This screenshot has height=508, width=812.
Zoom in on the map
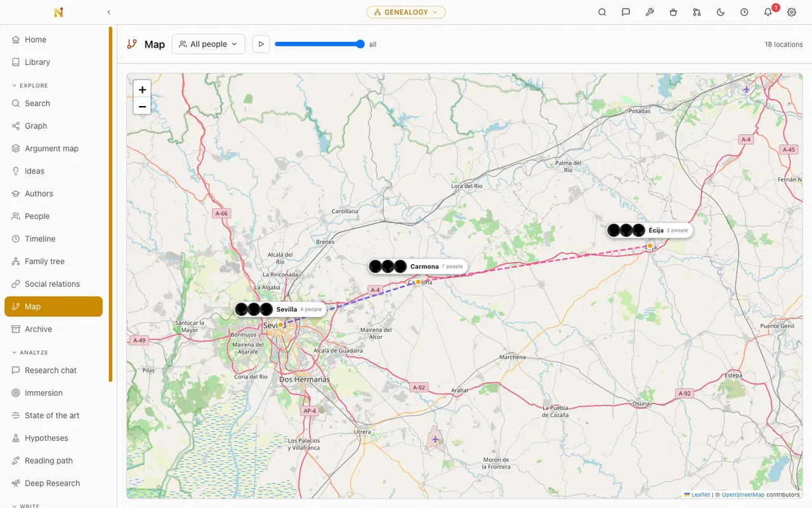click(x=142, y=90)
